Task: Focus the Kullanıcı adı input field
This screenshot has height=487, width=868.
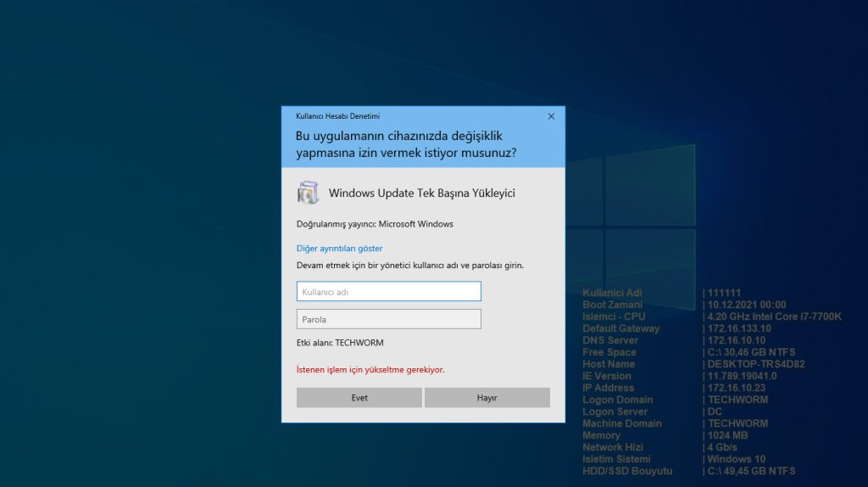Action: coord(388,292)
